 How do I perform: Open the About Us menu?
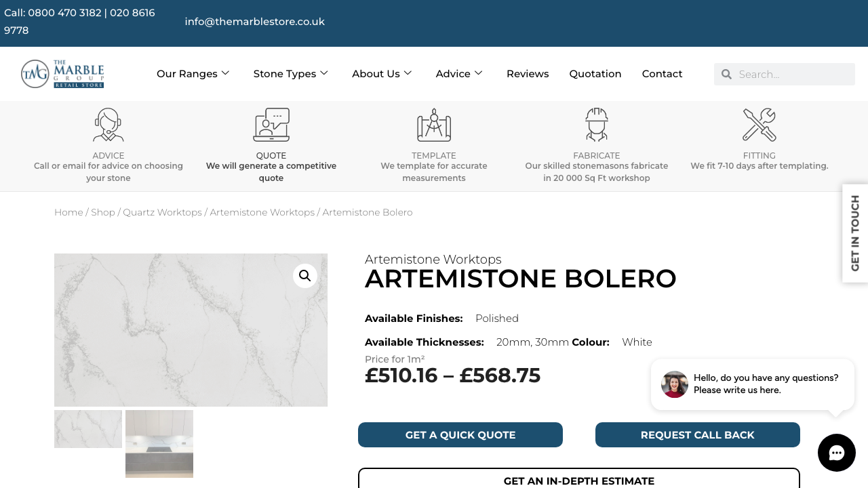tap(382, 73)
